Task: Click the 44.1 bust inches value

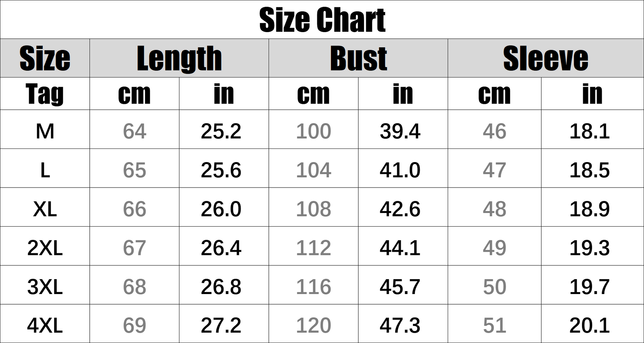Action: 400,248
